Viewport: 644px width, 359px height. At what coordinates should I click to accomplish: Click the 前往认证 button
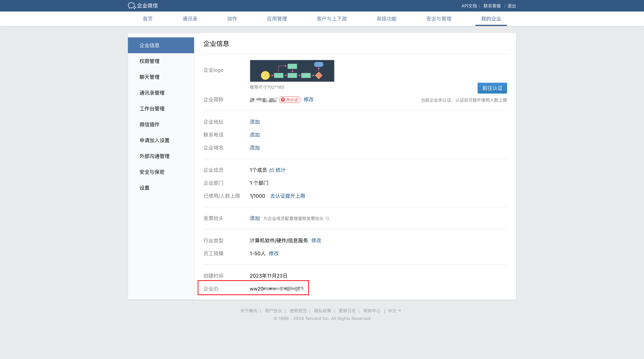tap(492, 88)
